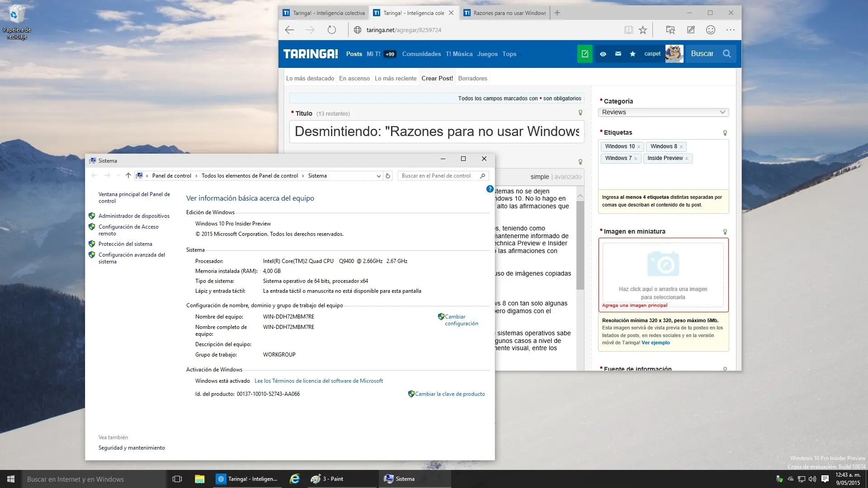Create a Web Note using the pen icon in Edge
This screenshot has width=868, height=488.
(x=690, y=30)
